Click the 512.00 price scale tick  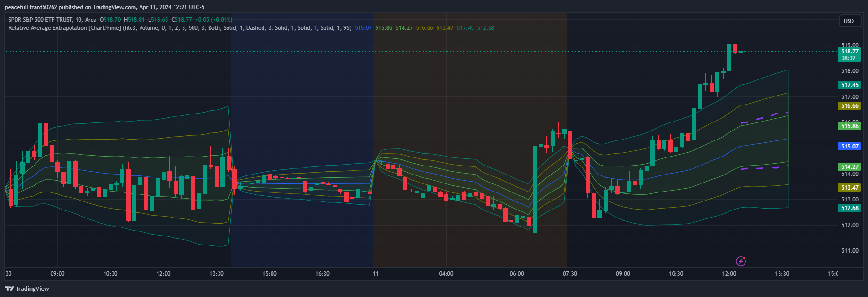[850, 225]
